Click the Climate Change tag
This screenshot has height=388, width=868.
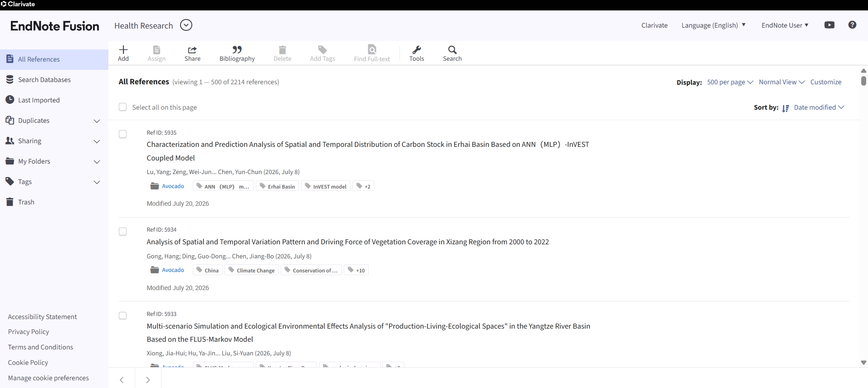(251, 270)
